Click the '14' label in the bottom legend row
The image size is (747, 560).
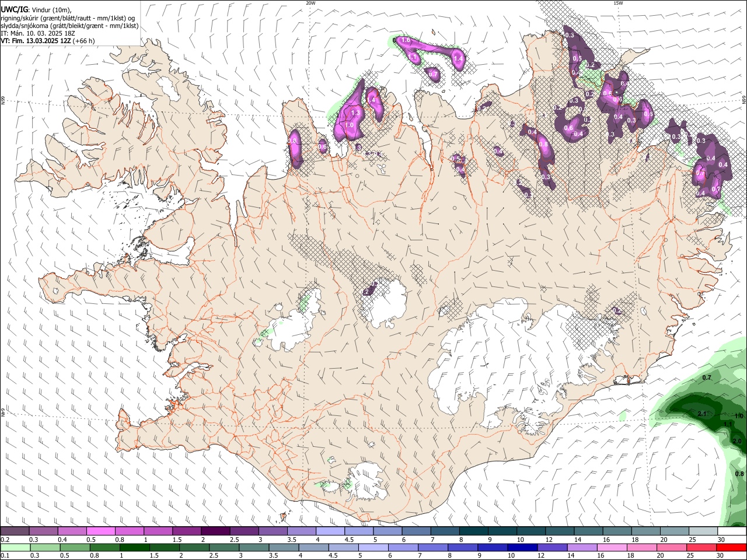[x=573, y=556]
